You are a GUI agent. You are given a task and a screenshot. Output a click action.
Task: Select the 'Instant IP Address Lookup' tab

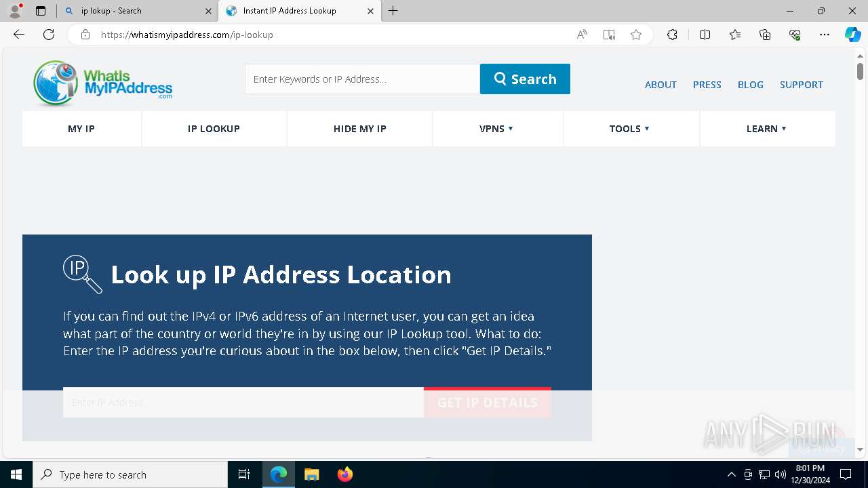point(300,11)
